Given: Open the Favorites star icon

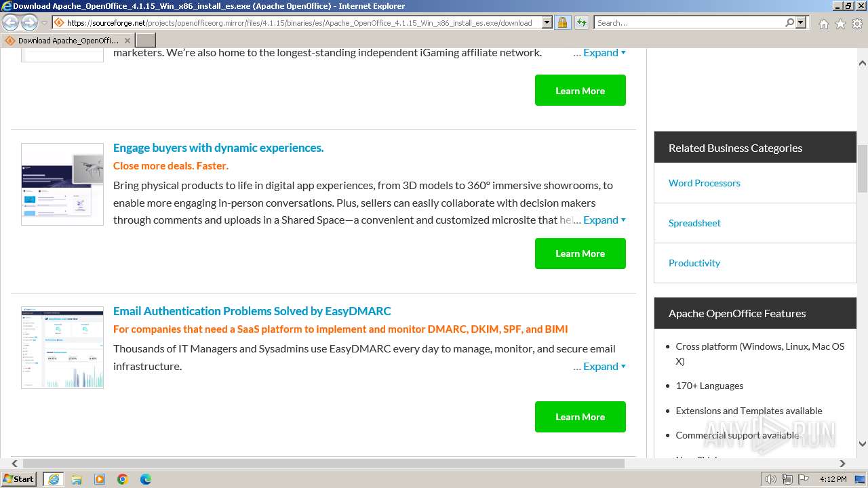Looking at the screenshot, I should 840,24.
